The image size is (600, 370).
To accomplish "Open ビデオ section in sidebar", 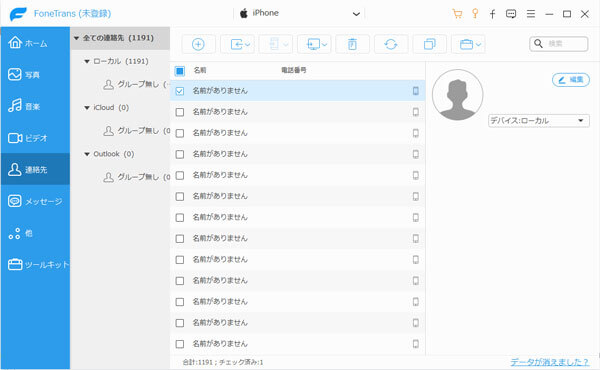I will [x=35, y=138].
